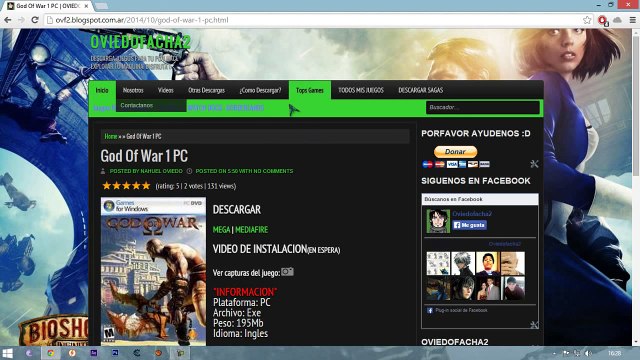Screen dimensions: 640x360
Task: Open the Inicio menu item
Action: [x=102, y=90]
